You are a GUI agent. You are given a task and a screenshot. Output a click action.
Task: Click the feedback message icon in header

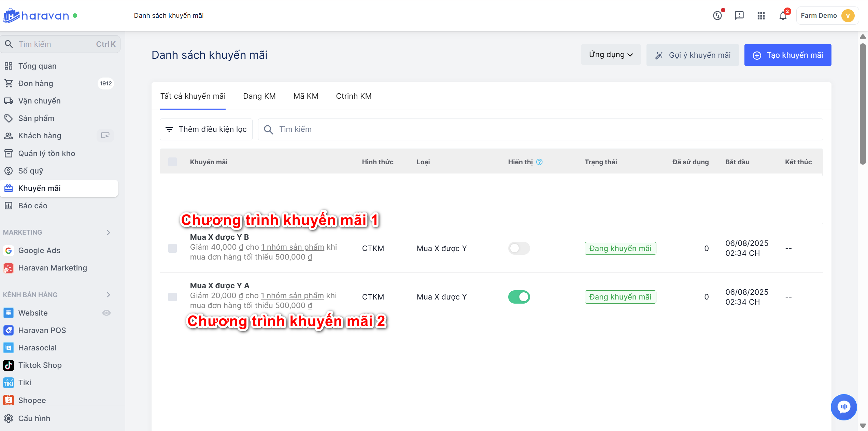(739, 16)
